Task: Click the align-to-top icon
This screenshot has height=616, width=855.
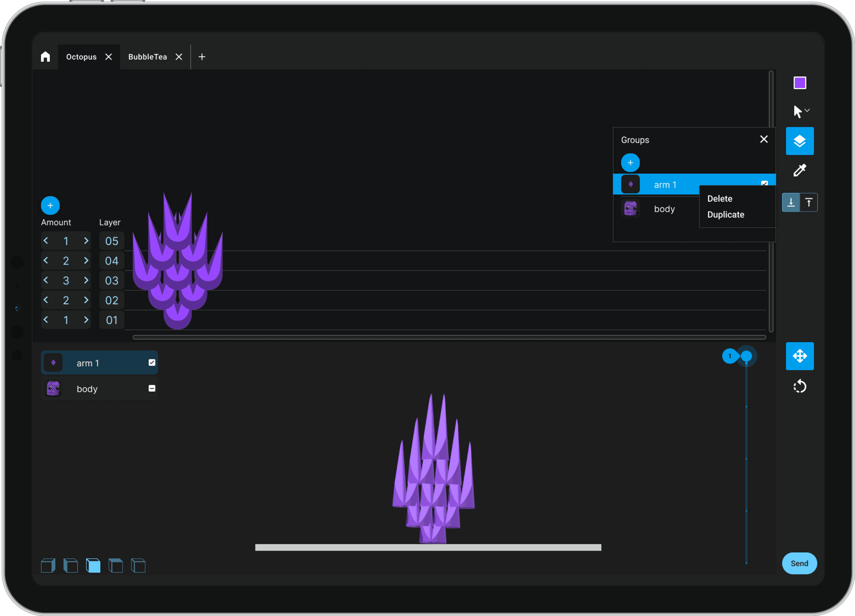Action: tap(809, 202)
